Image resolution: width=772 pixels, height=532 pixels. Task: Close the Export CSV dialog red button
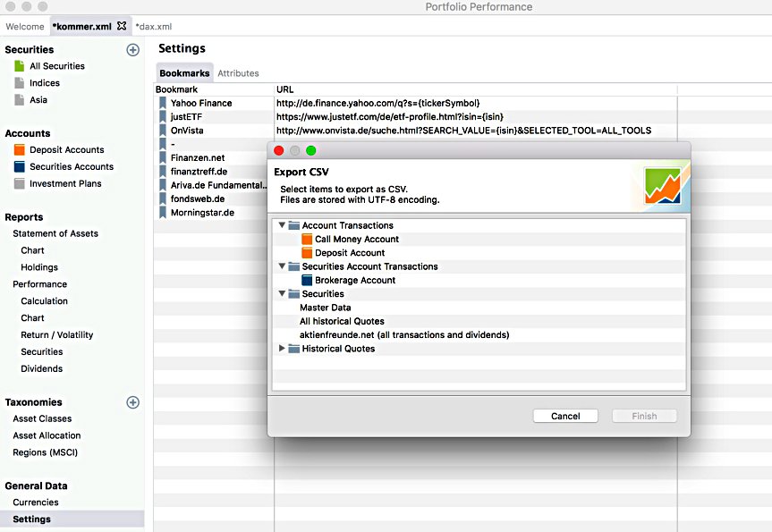279,150
